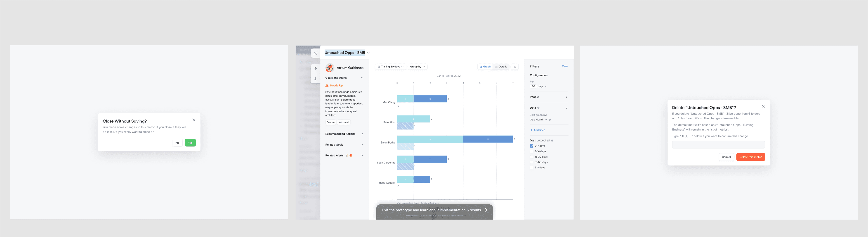Close the Untouched Opps metric panel
This screenshot has width=868, height=237.
[x=315, y=53]
